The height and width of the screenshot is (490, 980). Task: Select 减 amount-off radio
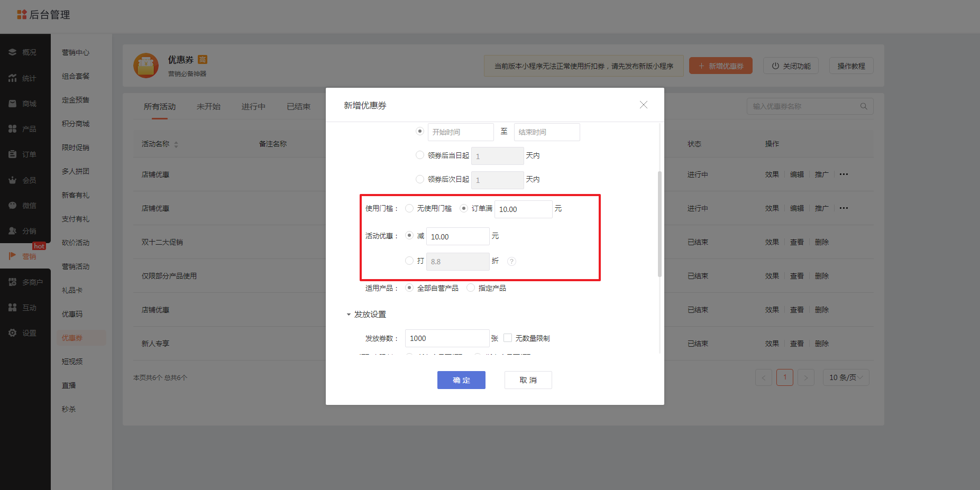coord(409,236)
